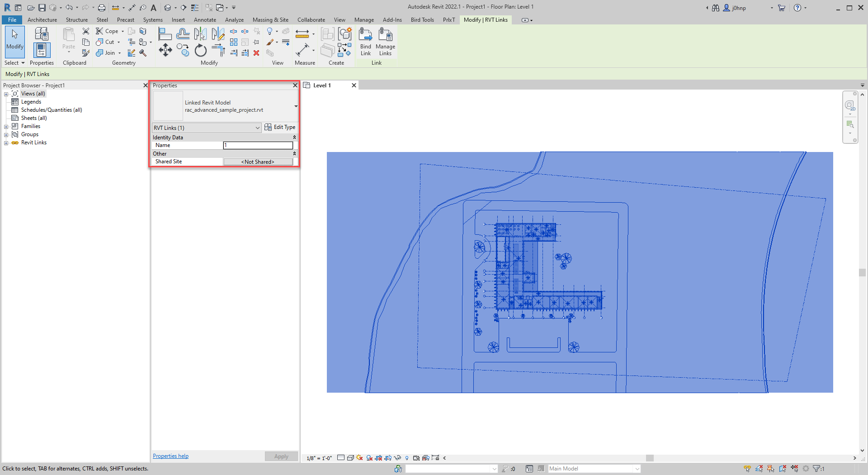Toggle Temporary Hide/Isolate glasses icon

click(397, 458)
